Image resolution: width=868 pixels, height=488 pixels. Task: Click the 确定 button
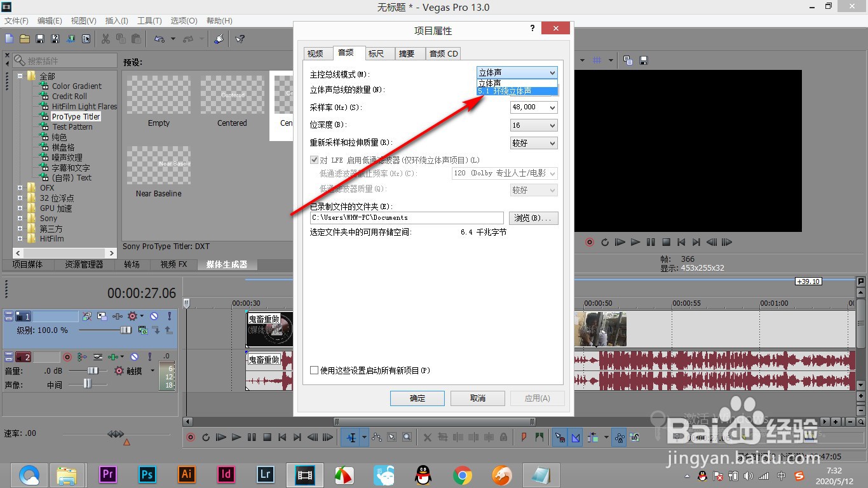tap(417, 398)
